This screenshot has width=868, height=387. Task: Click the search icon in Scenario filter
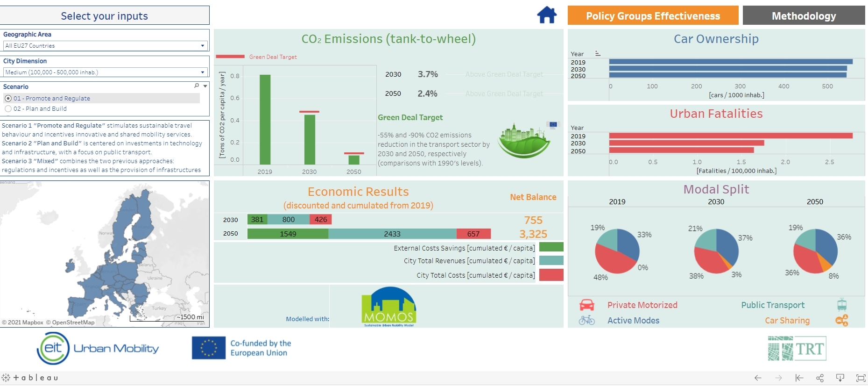197,86
